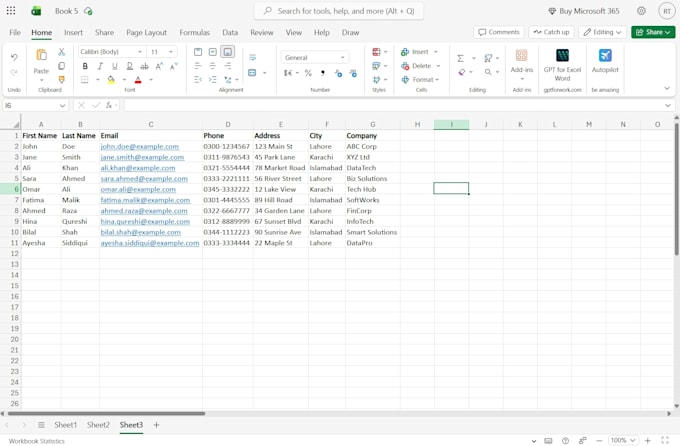Toggle Bottom Align (currently active)
680x446 pixels.
[227, 52]
